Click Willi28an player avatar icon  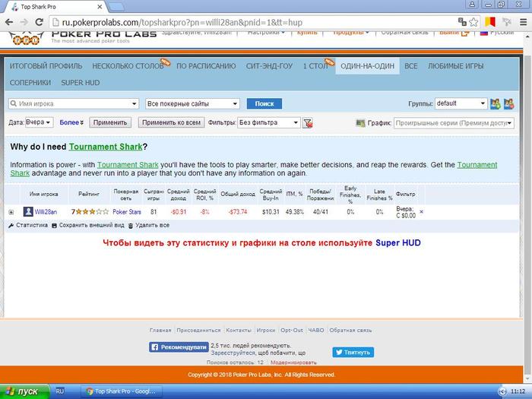coord(28,212)
